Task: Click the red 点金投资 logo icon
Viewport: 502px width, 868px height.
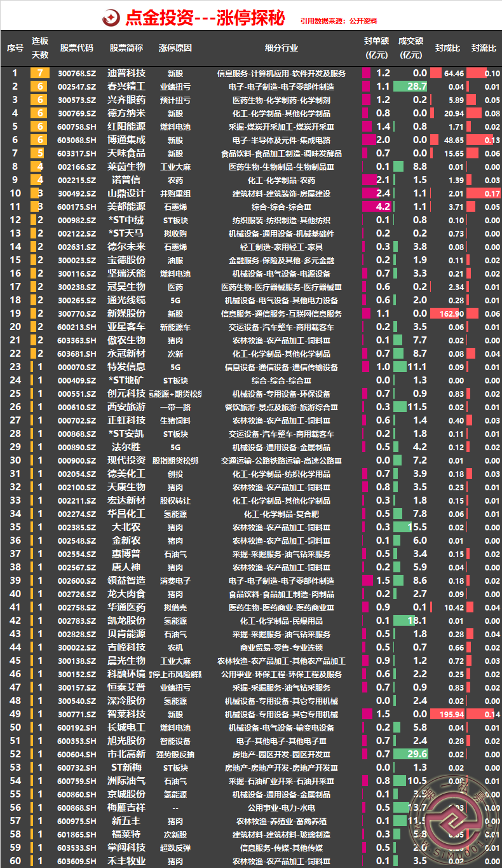Action: pos(112,18)
